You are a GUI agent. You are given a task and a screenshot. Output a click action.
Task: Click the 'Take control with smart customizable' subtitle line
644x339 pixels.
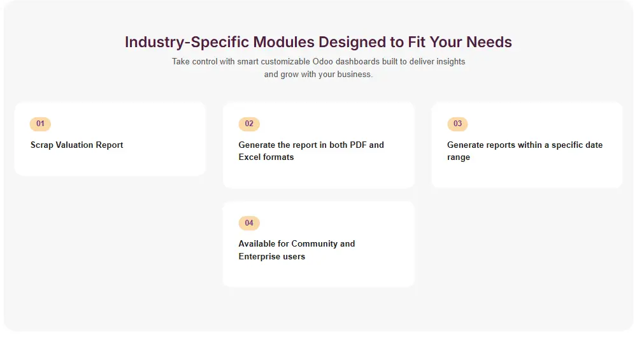coord(241,62)
